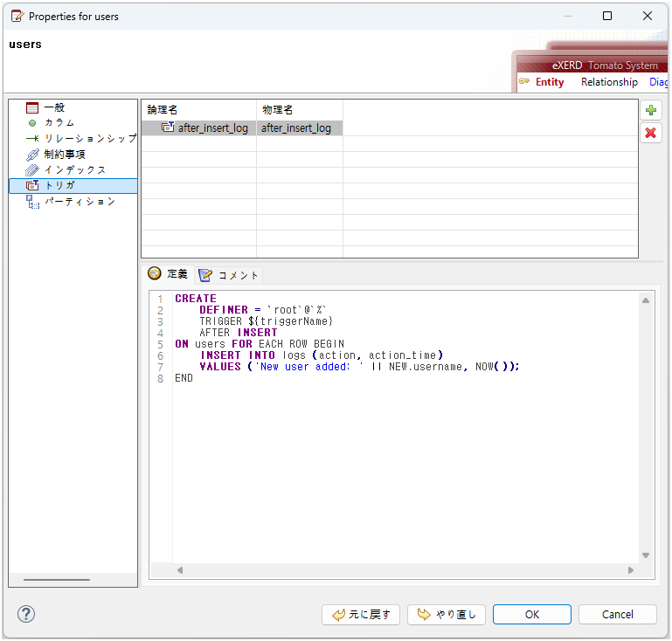Click the Cancel button

click(618, 615)
